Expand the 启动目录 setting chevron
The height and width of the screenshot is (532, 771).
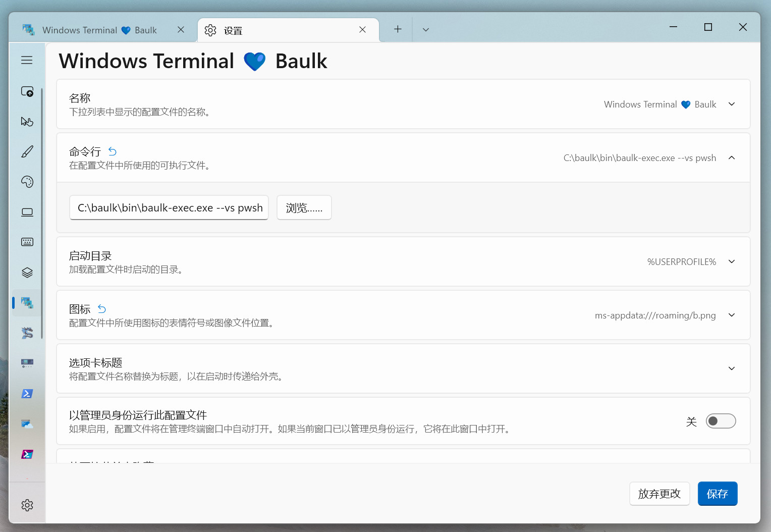(732, 261)
